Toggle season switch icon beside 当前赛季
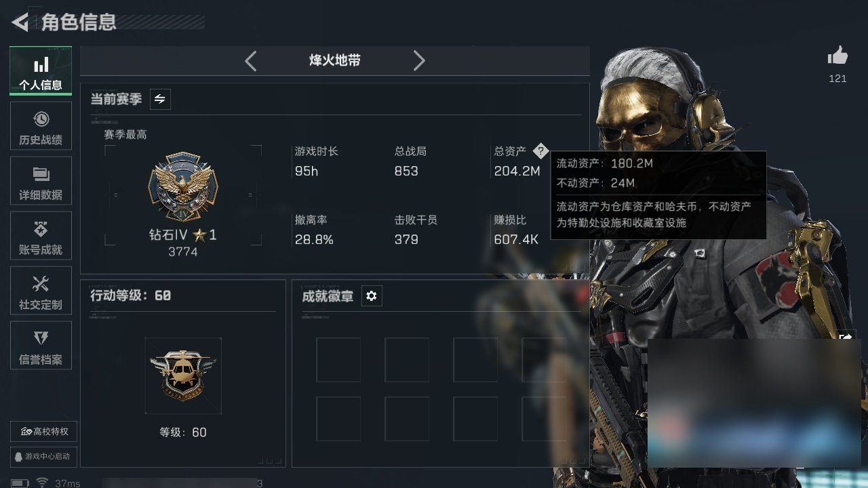This screenshot has width=868, height=488. pos(160,99)
